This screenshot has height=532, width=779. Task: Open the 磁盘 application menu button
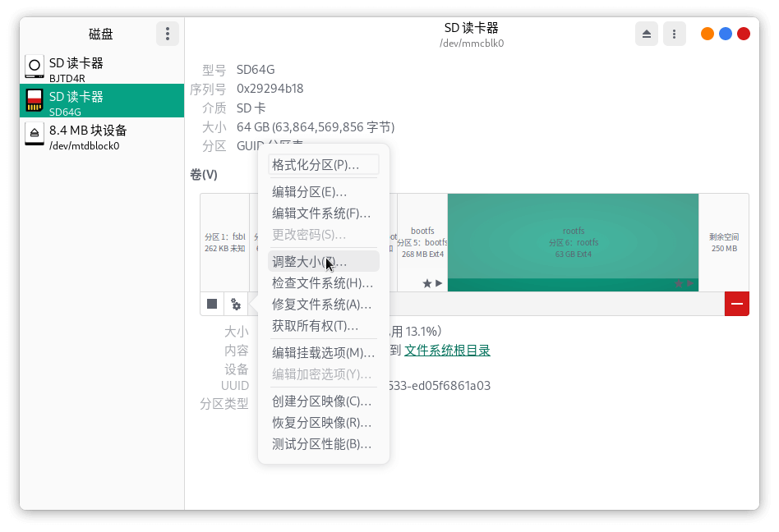167,34
